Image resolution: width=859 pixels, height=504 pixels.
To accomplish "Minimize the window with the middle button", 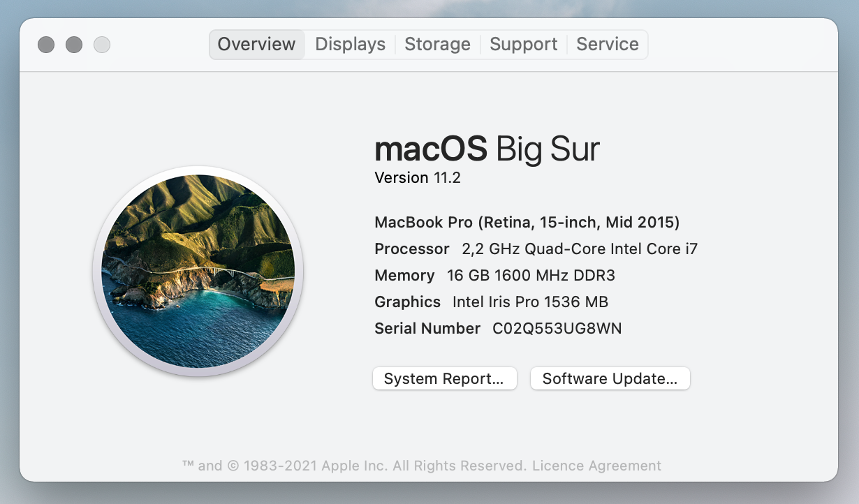I will (x=74, y=45).
